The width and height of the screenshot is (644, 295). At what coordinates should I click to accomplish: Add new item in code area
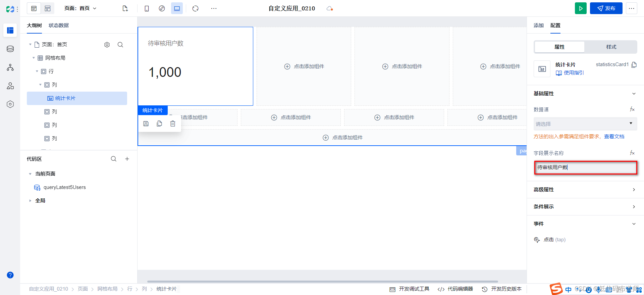127,159
